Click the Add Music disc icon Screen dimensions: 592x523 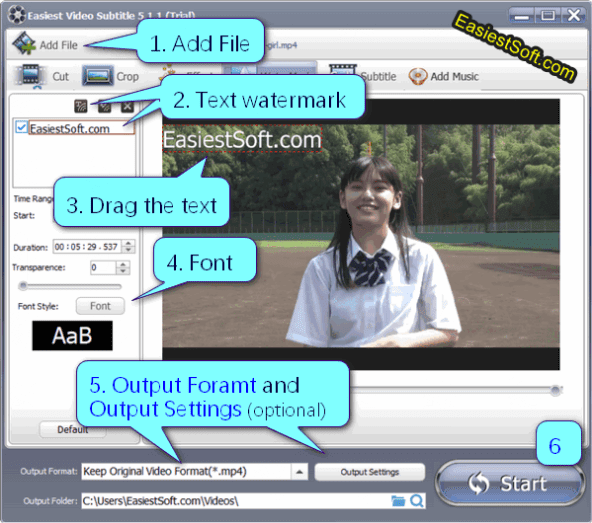[x=418, y=76]
